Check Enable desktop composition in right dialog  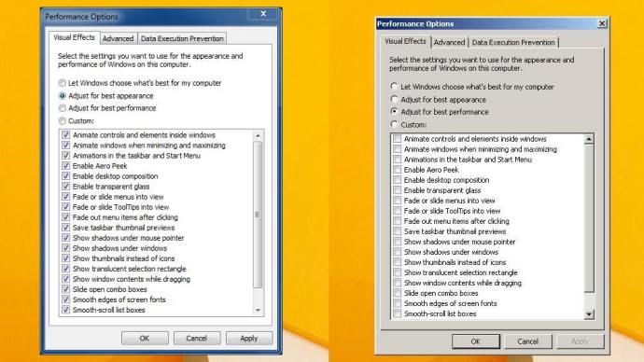[x=398, y=180]
